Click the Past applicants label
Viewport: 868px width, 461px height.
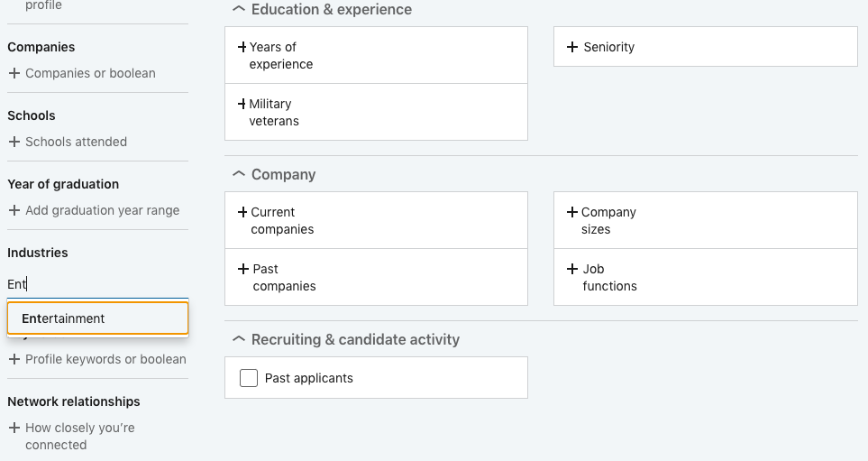tap(309, 378)
